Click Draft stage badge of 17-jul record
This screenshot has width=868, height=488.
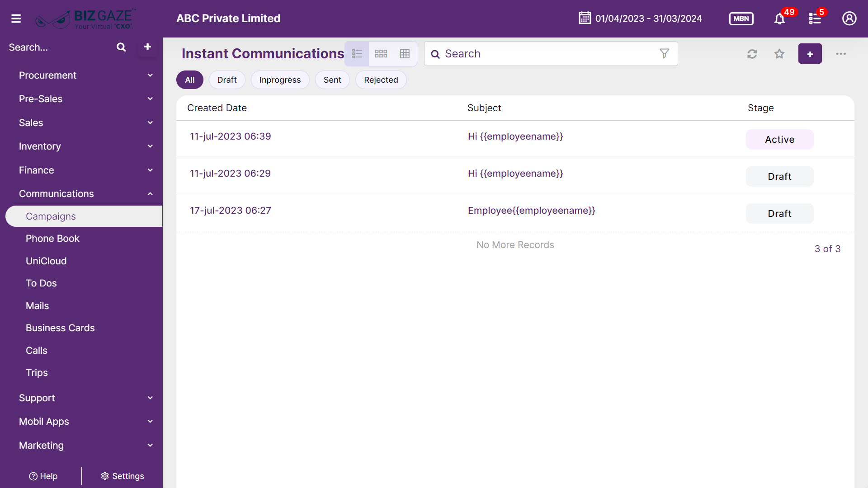pyautogui.click(x=779, y=213)
